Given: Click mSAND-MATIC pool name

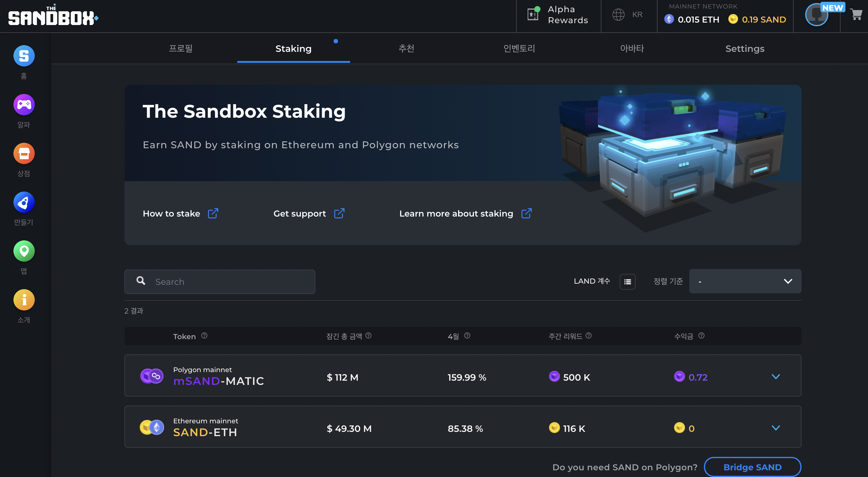Looking at the screenshot, I should coord(218,381).
